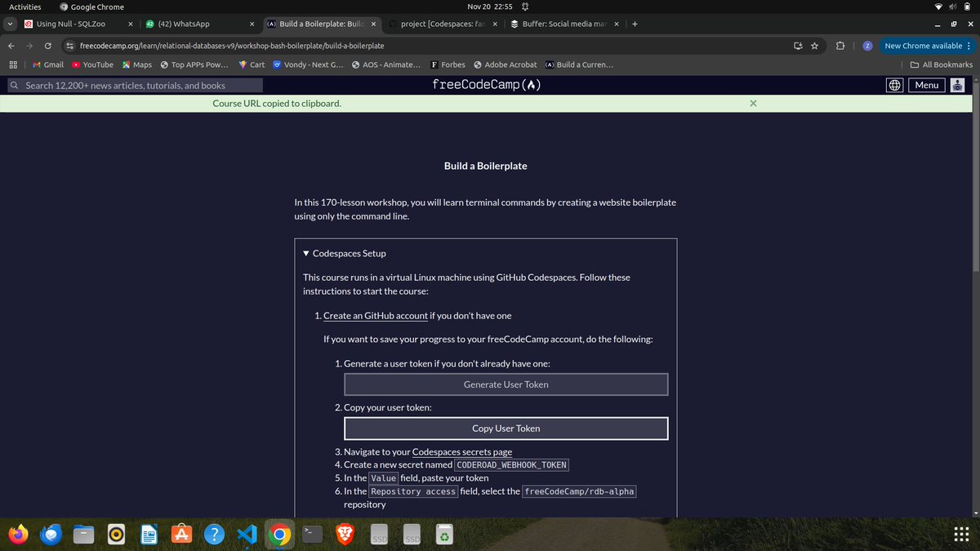The image size is (980, 551).
Task: Open Rhythmbox from the dock
Action: 116,534
